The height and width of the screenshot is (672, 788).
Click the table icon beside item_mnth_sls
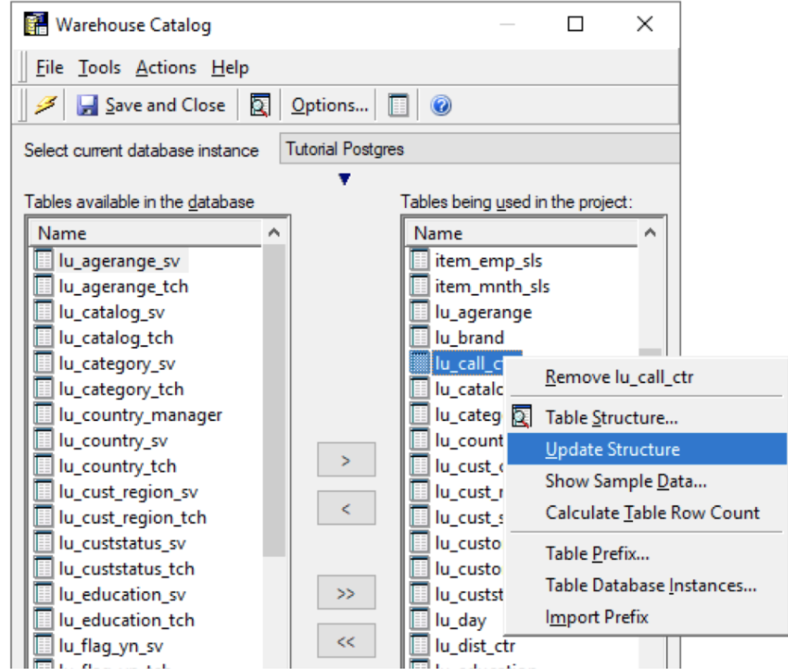pyautogui.click(x=418, y=285)
